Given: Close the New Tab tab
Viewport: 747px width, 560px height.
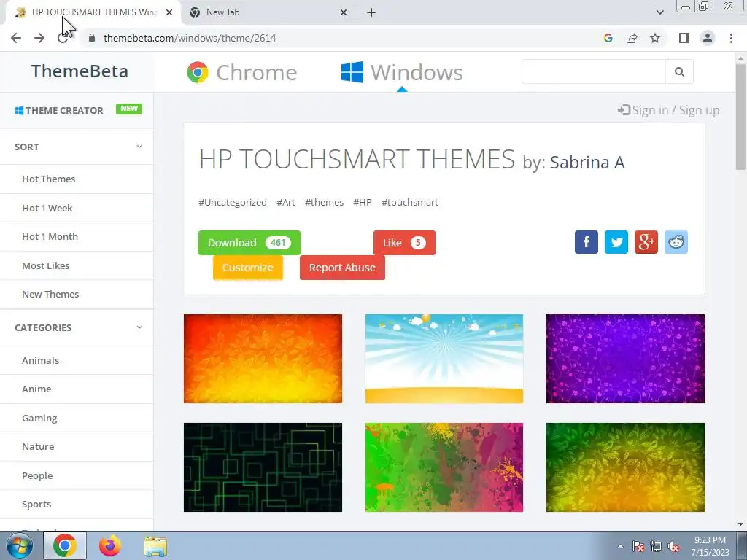Looking at the screenshot, I should [x=344, y=13].
